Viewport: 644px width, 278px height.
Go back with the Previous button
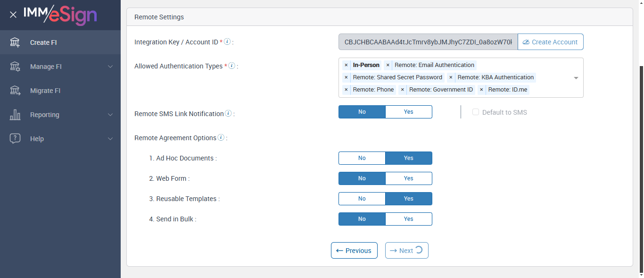pos(354,251)
